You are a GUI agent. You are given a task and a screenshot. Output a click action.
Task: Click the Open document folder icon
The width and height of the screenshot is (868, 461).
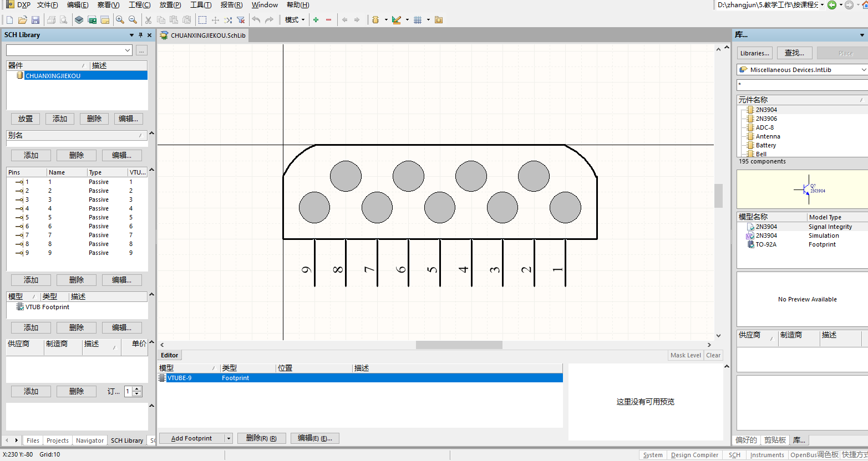(x=23, y=20)
